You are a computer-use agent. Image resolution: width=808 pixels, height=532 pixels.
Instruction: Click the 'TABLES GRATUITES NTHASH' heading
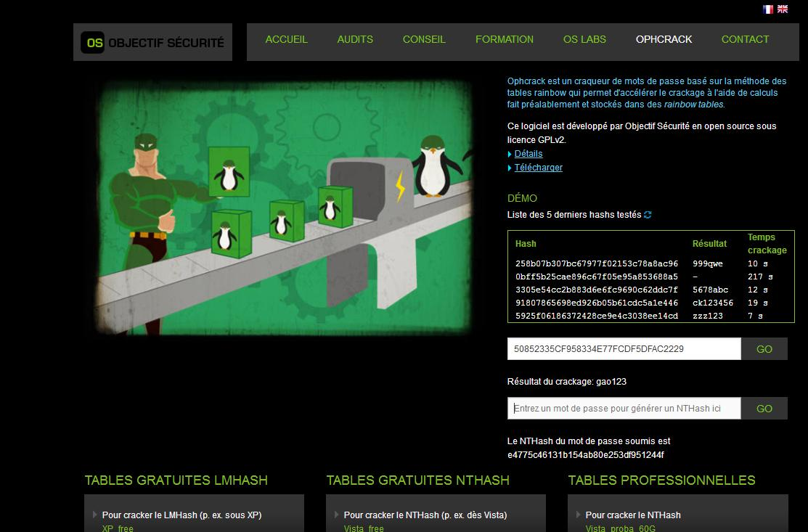click(x=418, y=480)
